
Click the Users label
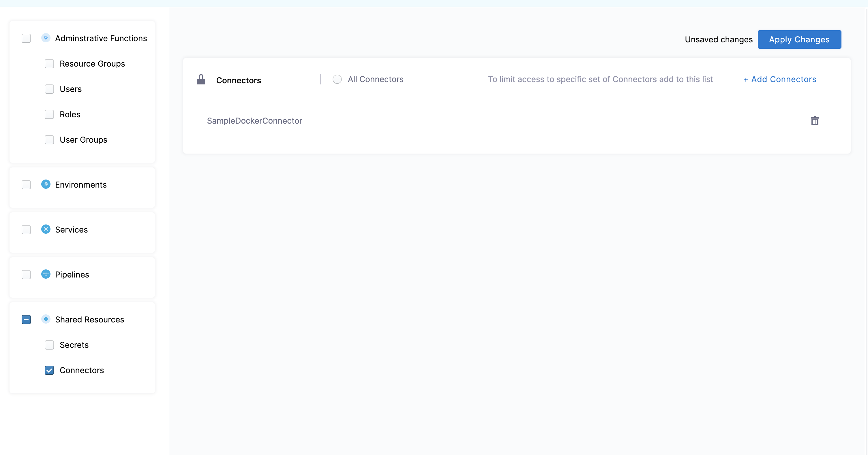point(71,89)
